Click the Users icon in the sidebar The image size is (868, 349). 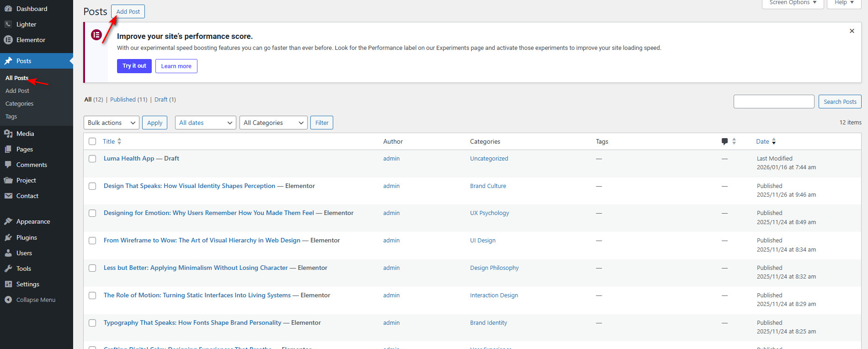click(8, 253)
